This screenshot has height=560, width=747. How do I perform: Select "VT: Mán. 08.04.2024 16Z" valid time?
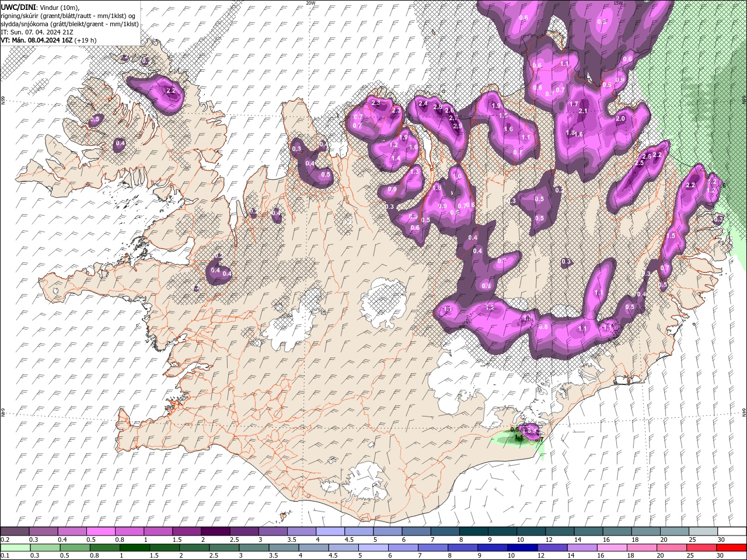click(x=36, y=40)
